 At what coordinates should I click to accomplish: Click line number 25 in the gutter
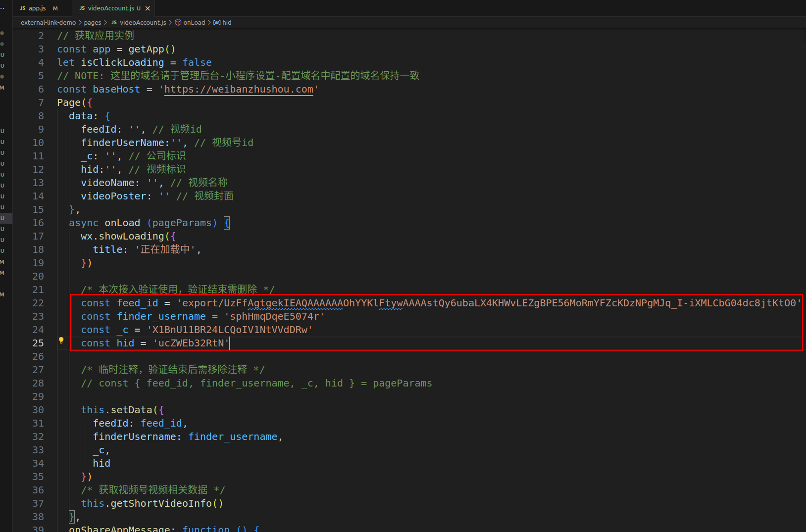click(x=38, y=343)
